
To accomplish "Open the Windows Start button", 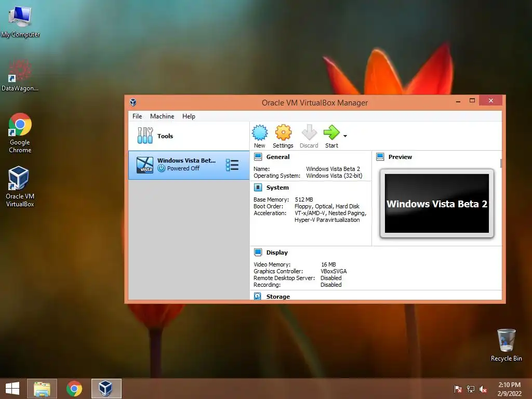I will click(x=12, y=389).
